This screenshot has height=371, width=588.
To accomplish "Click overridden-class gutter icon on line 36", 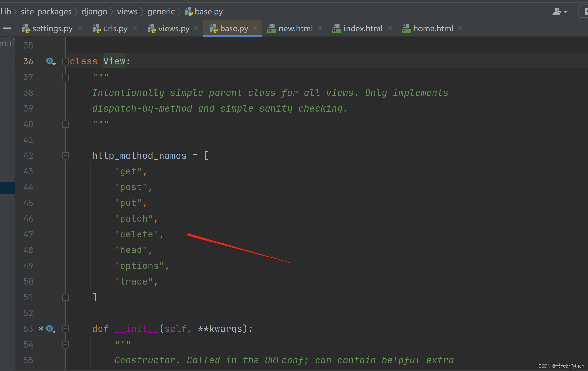I will tap(51, 61).
